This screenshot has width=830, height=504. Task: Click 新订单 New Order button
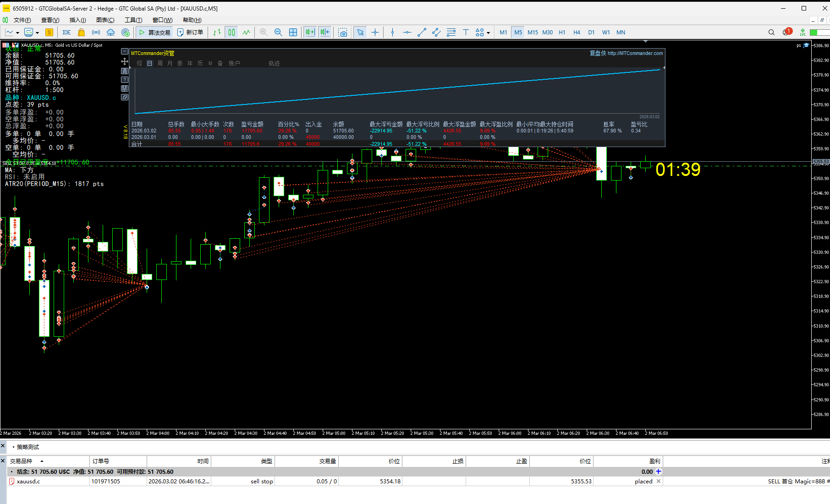coord(190,32)
